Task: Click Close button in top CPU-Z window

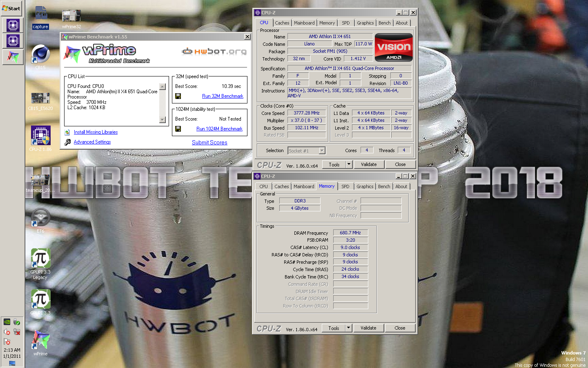Action: [400, 164]
